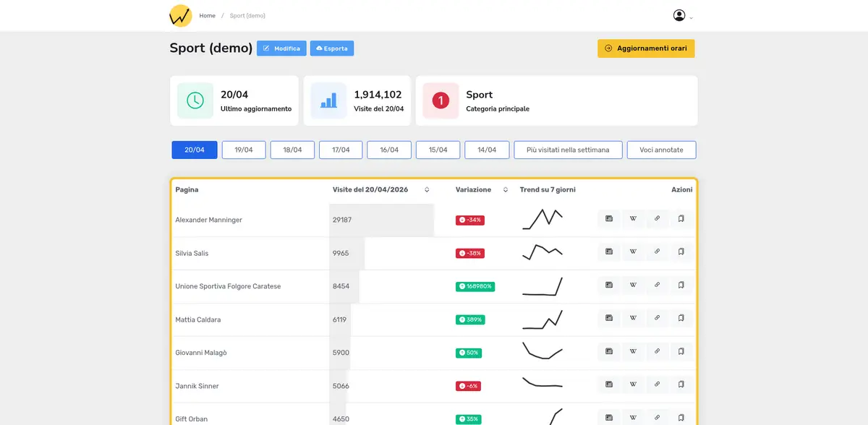Open the detail panel icon for Jannik Sinner
868x425 pixels.
609,385
